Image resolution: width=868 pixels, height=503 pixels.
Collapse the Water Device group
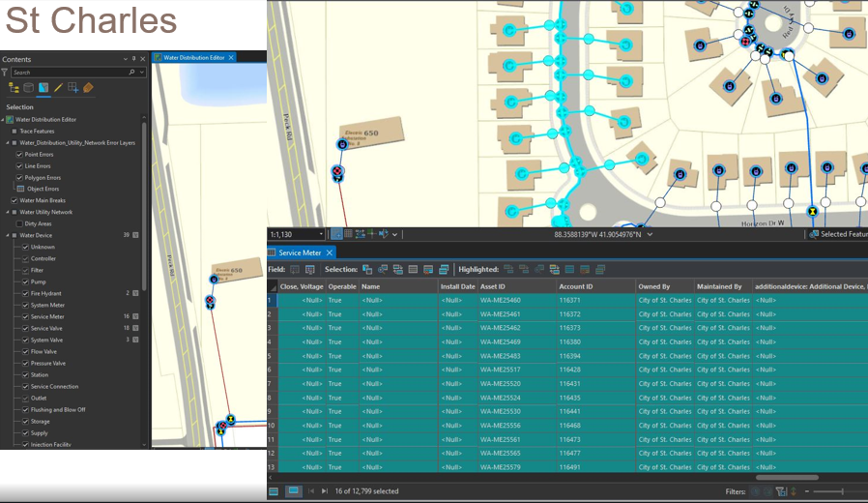coord(8,235)
